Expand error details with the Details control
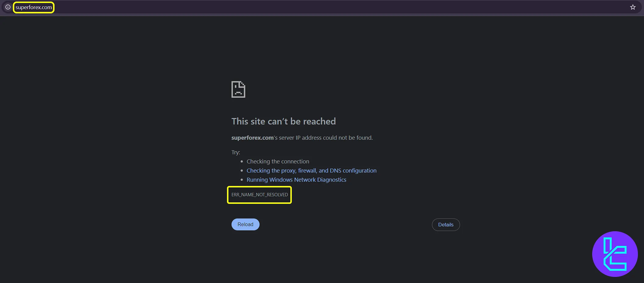The image size is (644, 283). (446, 225)
